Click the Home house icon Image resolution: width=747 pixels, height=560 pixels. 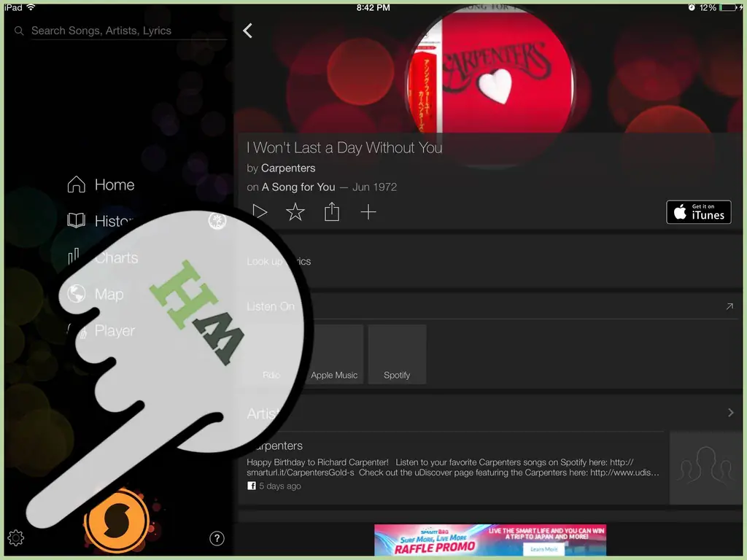[76, 184]
